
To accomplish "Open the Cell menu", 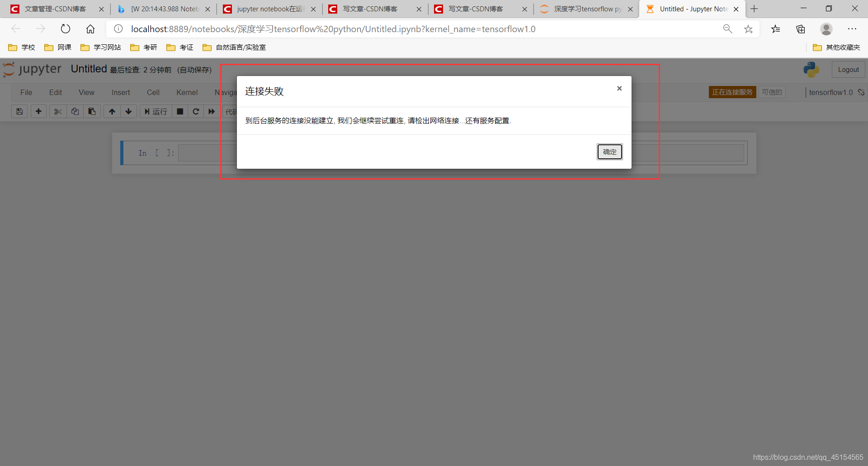I will click(153, 92).
